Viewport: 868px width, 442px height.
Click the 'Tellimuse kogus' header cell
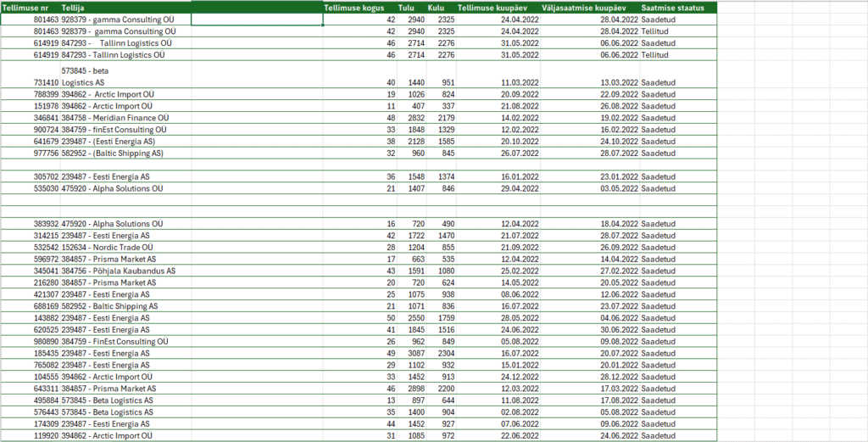point(360,7)
